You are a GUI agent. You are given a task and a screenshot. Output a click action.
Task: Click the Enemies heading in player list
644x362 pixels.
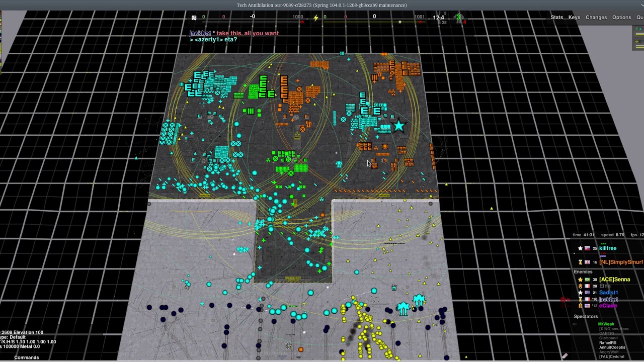(x=583, y=272)
